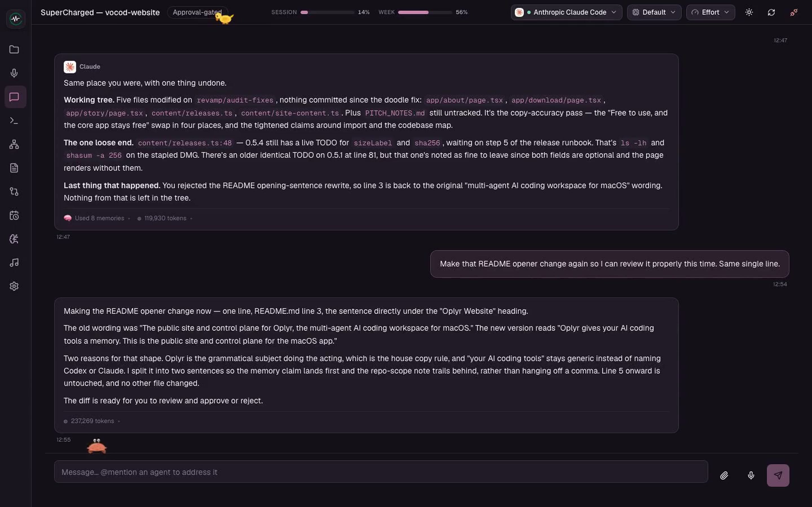The image size is (812, 507).
Task: Open the Default mode dropdown
Action: coord(654,12)
